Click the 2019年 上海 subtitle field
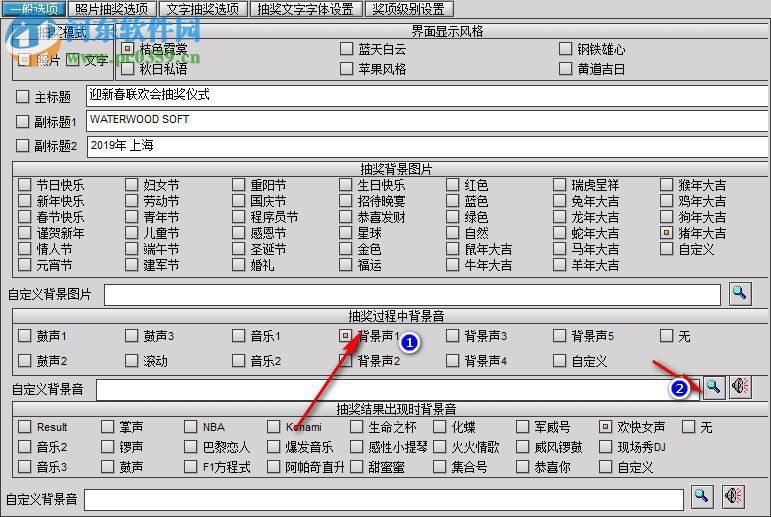Viewport: 771px width, 517px height. 427,146
